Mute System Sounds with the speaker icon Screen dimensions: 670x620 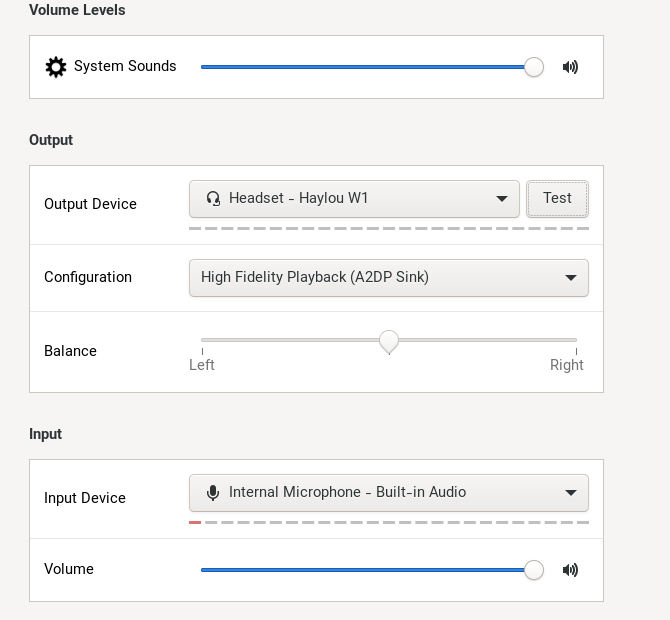tap(570, 67)
